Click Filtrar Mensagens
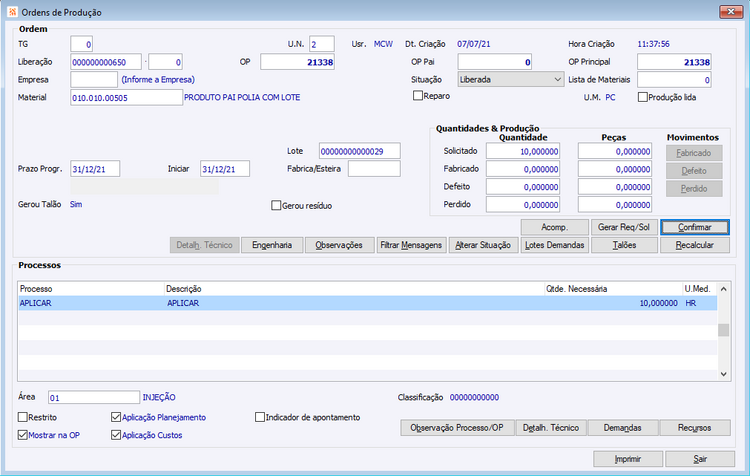 coord(411,245)
